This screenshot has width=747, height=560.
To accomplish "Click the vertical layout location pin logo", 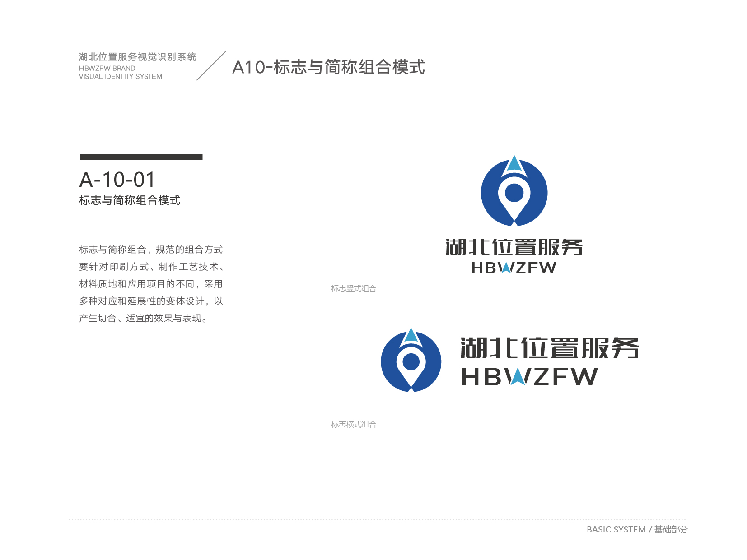I will click(514, 190).
